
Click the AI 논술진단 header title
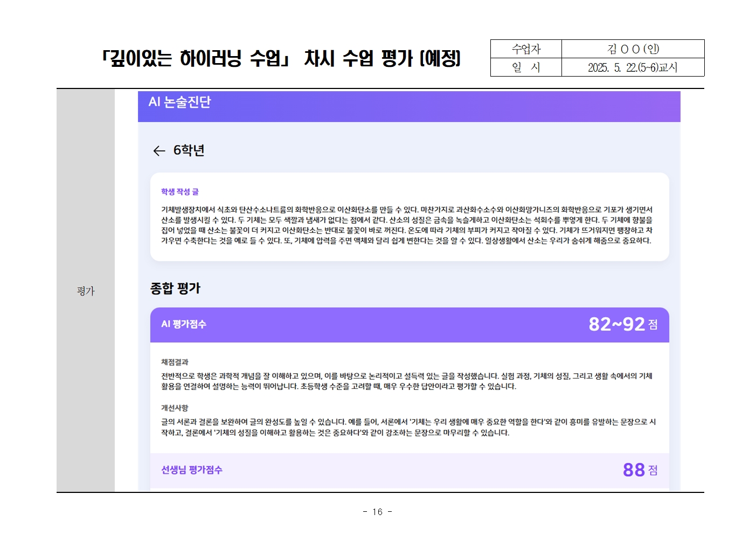pos(179,102)
